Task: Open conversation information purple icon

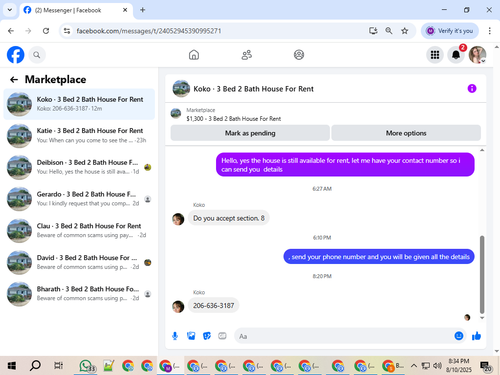Action: 472,88
